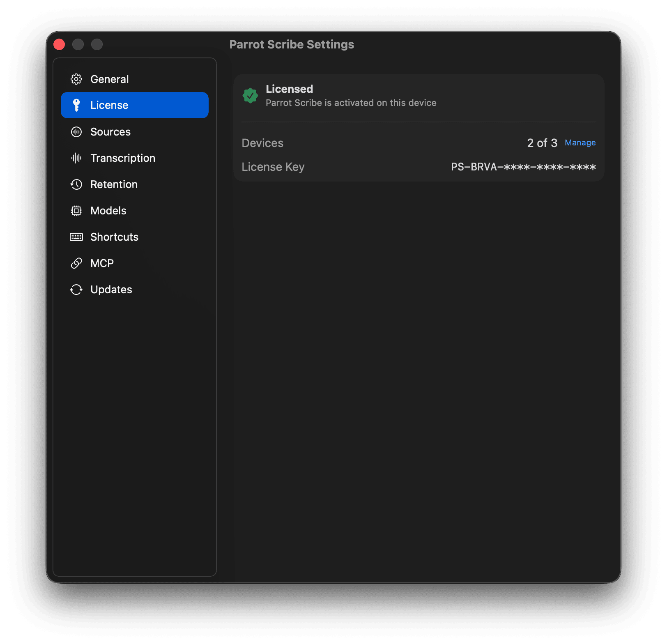Click the chip icon beside Models
This screenshot has width=667, height=644.
[x=76, y=210]
